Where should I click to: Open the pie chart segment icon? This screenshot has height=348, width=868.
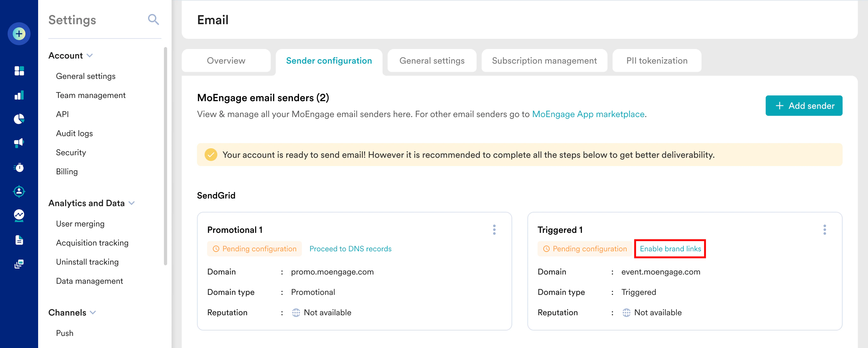[19, 119]
